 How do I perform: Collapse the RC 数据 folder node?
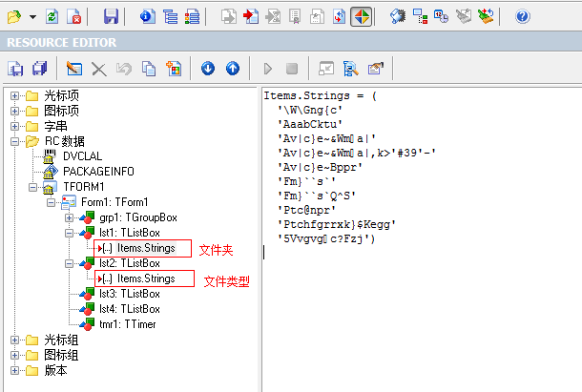15,141
